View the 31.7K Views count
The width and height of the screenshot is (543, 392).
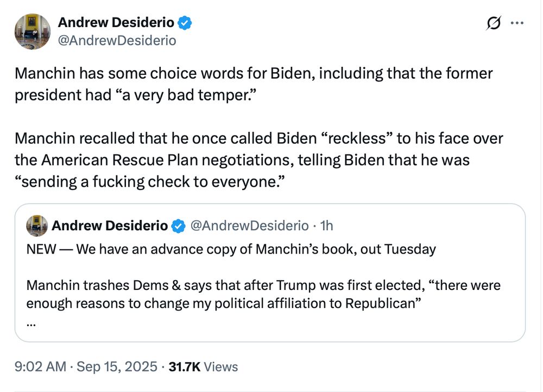click(x=203, y=366)
